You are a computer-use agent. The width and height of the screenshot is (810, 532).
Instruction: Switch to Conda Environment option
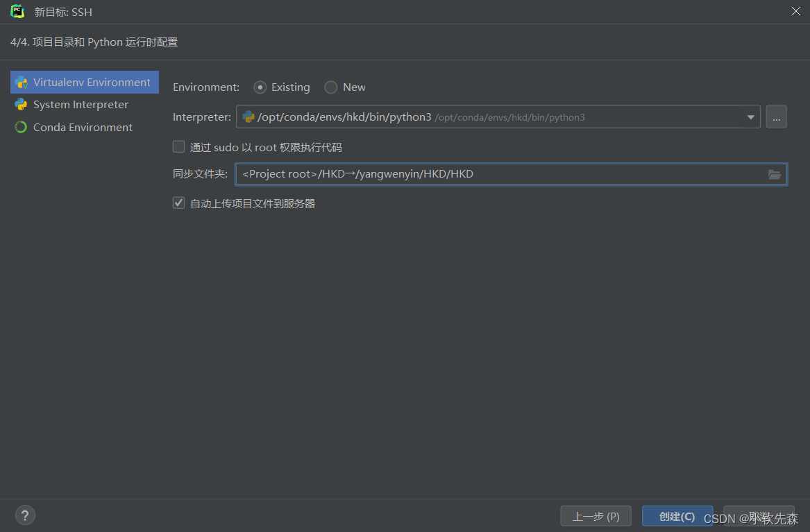(83, 128)
